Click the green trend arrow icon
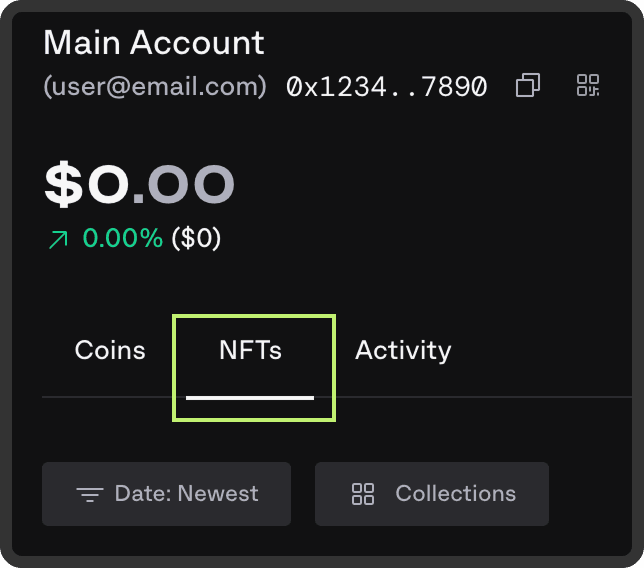The height and width of the screenshot is (568, 644). point(59,239)
